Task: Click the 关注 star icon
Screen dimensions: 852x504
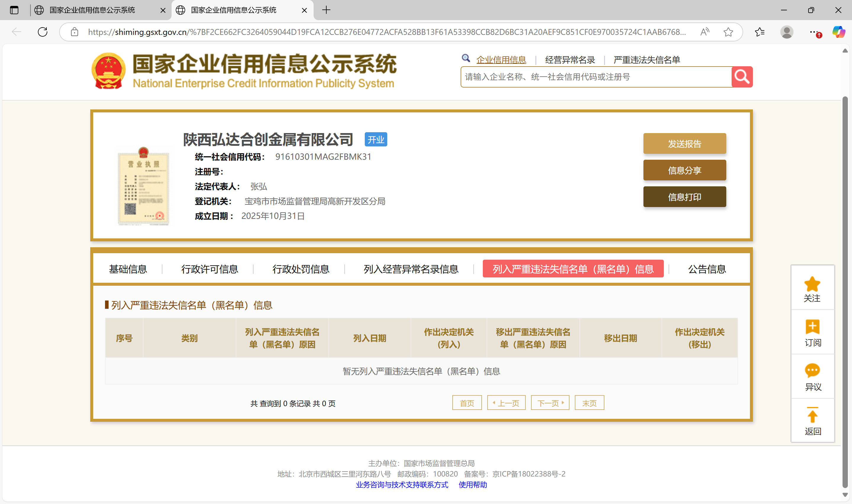Action: [812, 284]
